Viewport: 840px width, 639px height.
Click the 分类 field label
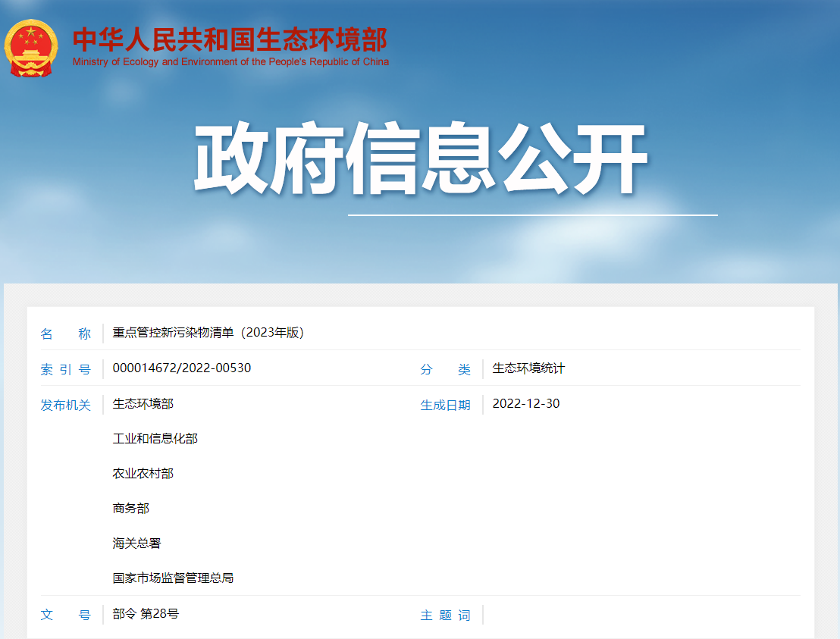pyautogui.click(x=445, y=370)
